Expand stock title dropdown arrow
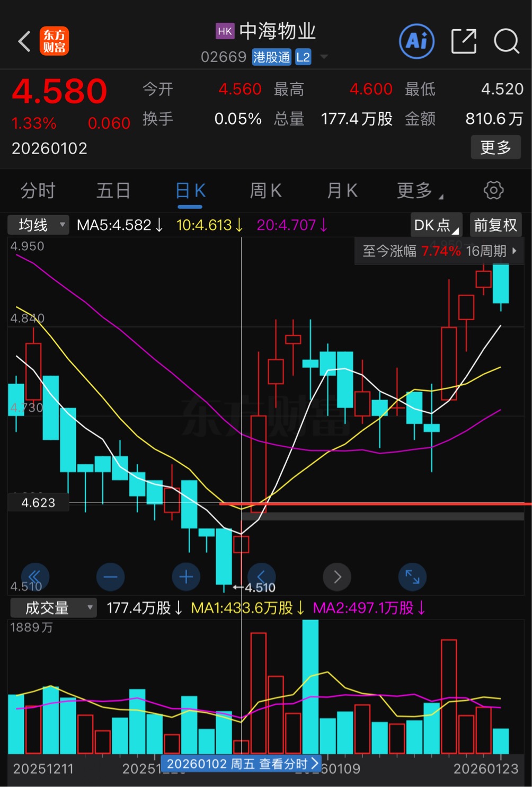 [x=324, y=57]
